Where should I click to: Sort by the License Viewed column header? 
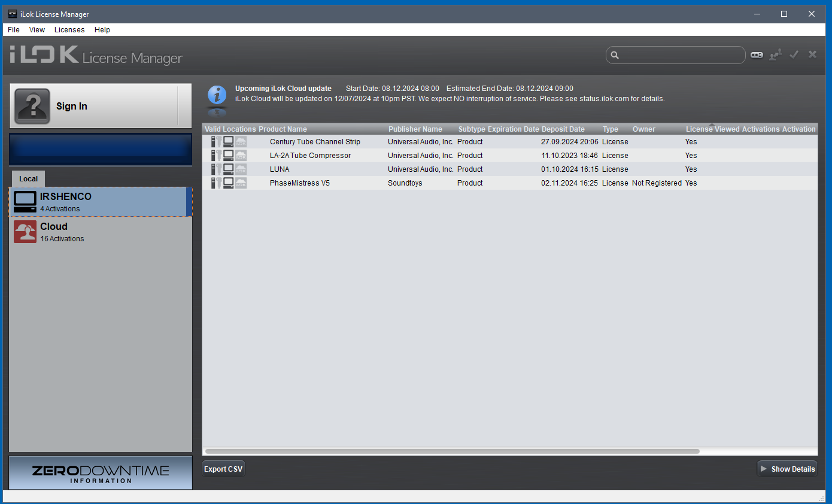713,129
